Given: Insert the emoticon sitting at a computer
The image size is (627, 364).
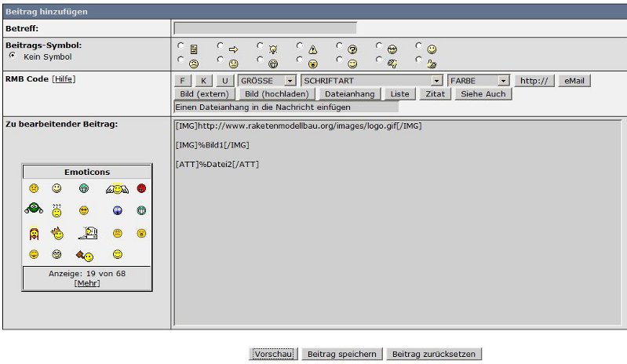Looking at the screenshot, I should pos(86,232).
